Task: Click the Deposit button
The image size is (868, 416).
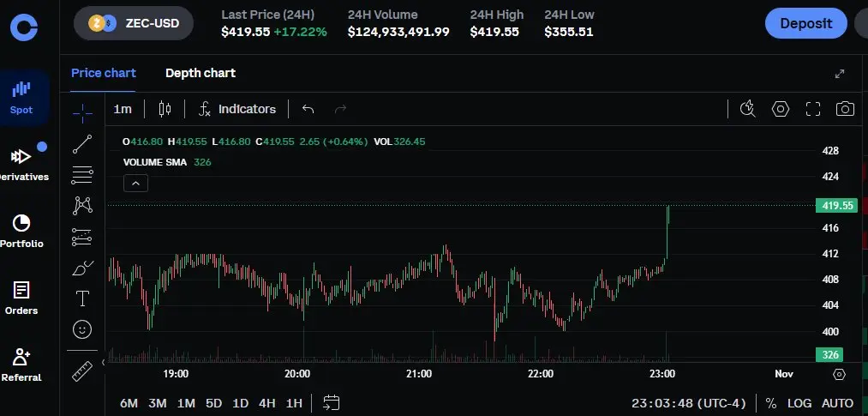Action: (806, 23)
